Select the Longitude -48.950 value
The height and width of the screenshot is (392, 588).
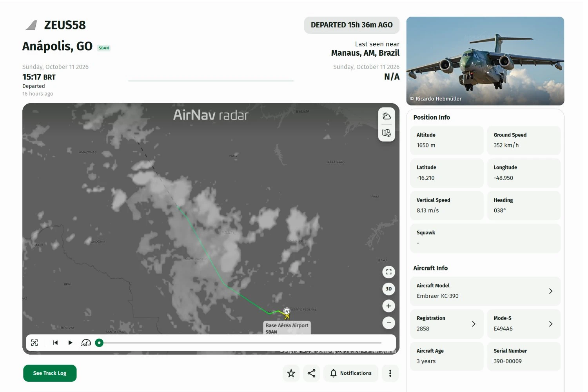pyautogui.click(x=503, y=178)
